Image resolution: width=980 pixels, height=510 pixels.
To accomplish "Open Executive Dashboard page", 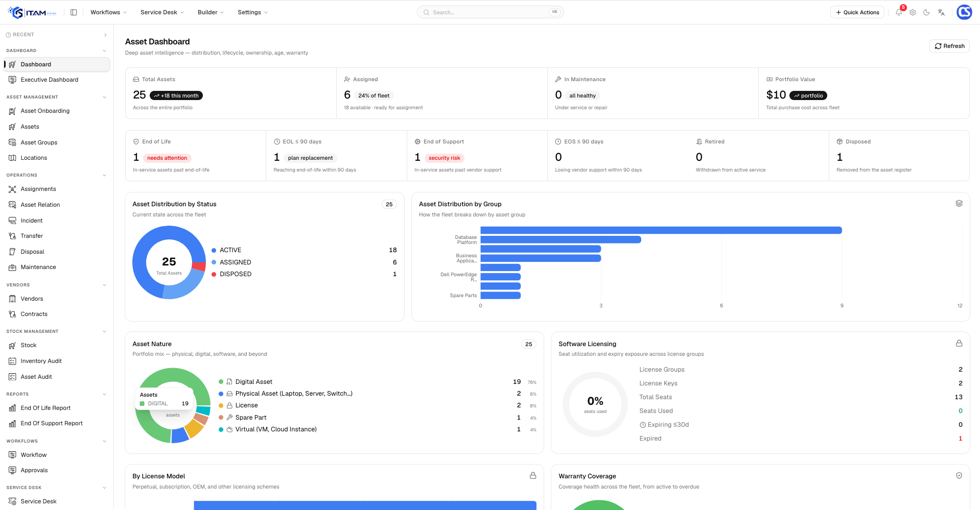I will click(x=57, y=80).
